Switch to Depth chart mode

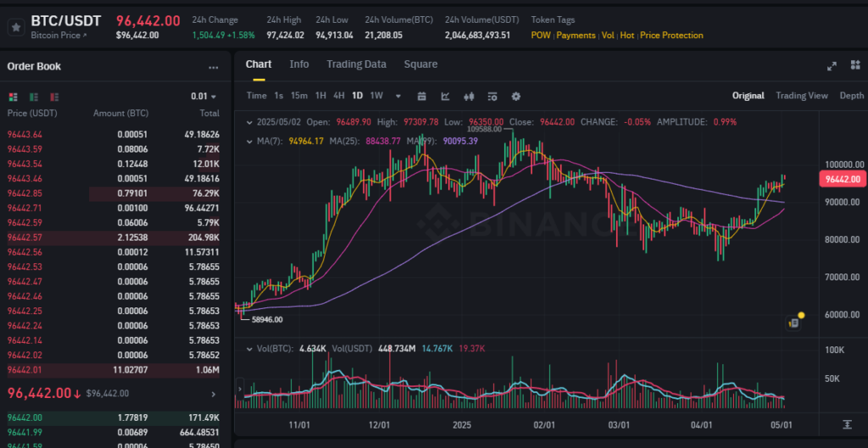pyautogui.click(x=851, y=96)
